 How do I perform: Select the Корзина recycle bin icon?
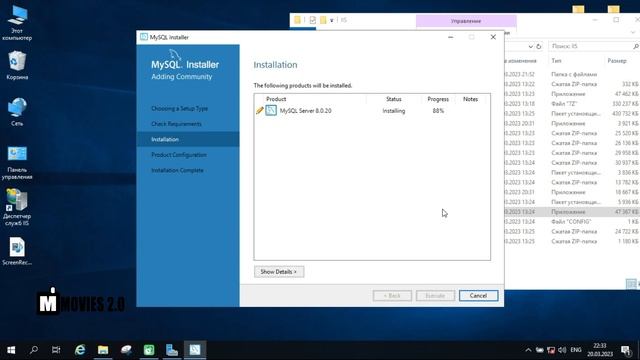(x=17, y=65)
